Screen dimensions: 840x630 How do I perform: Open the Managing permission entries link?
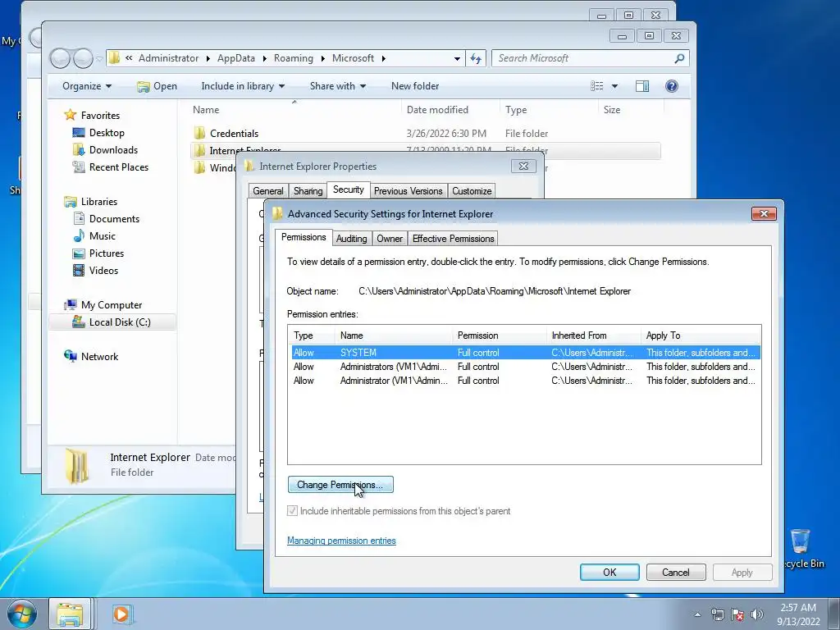pos(341,541)
